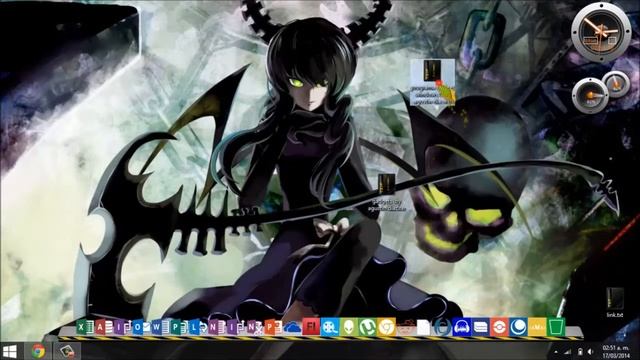Open the blue Lync icon in the dock
This screenshot has height=360, width=640.
click(x=198, y=327)
